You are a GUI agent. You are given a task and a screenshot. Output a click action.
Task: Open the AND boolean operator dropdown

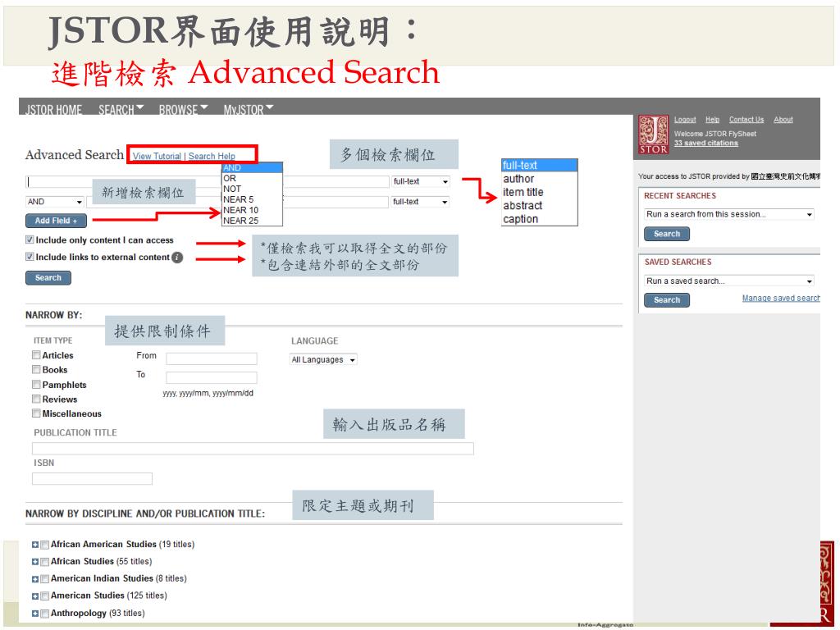coord(55,202)
